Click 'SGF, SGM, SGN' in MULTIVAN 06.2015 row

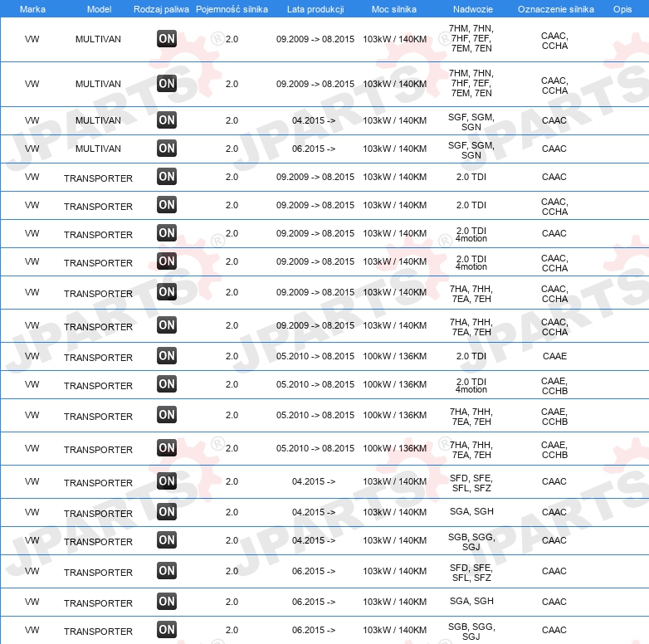coord(471,150)
